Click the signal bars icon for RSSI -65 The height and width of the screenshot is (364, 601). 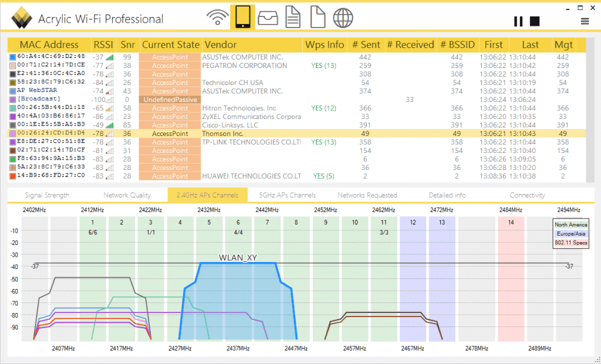click(x=110, y=108)
